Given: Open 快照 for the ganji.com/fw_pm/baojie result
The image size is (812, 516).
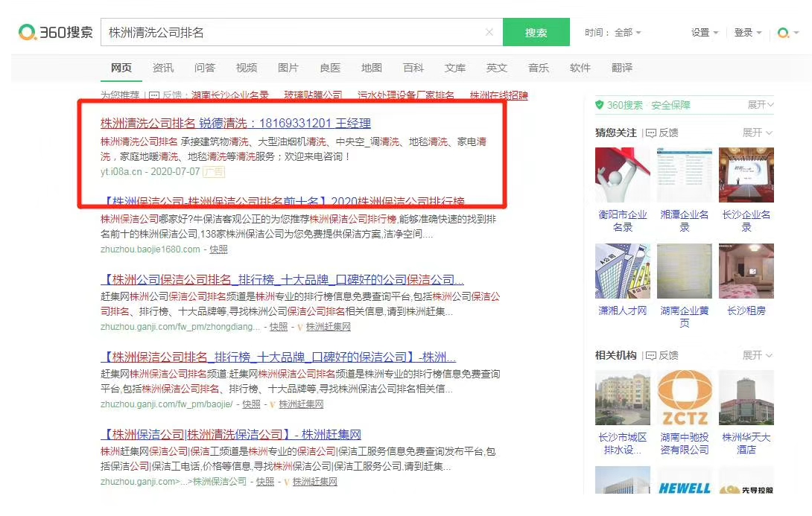Looking at the screenshot, I should 251,404.
